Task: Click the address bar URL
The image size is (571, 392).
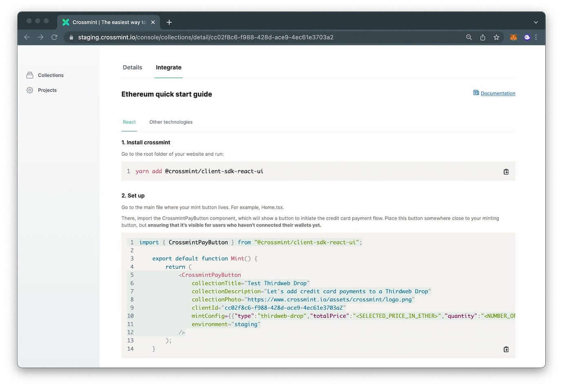Action: tap(206, 37)
